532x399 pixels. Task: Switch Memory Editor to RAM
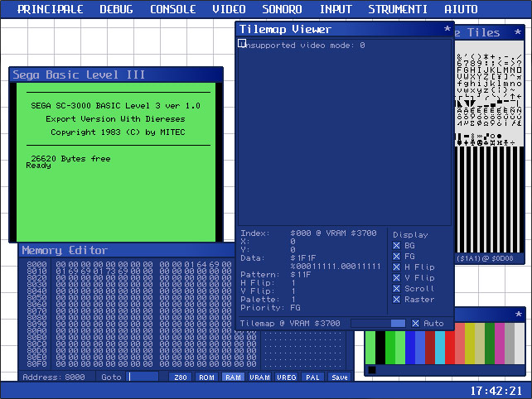(x=233, y=377)
